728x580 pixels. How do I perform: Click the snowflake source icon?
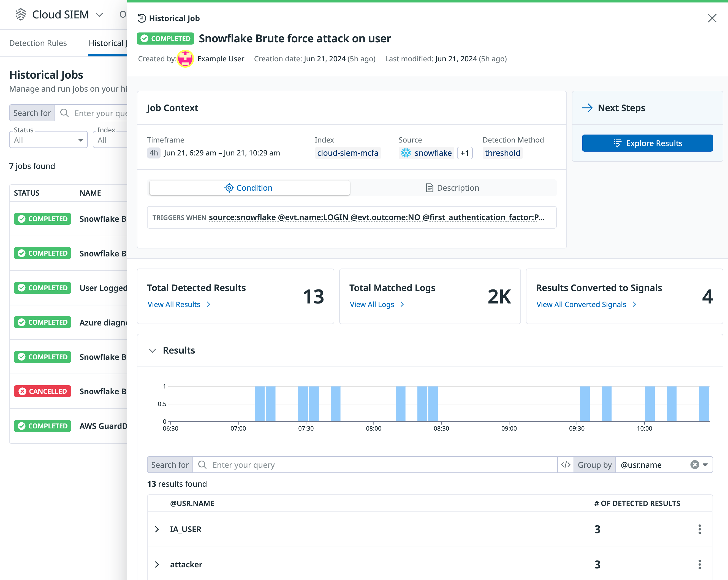(x=406, y=153)
